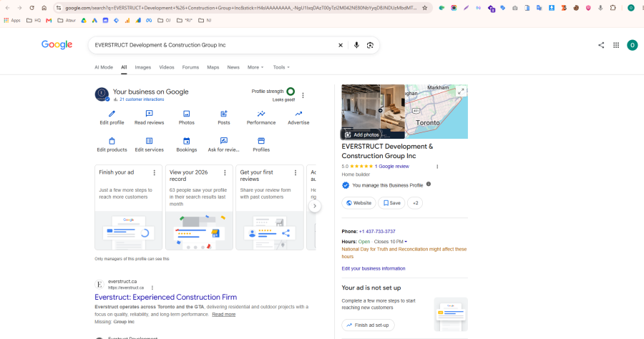Click Add photos on business image
This screenshot has width=644, height=339.
(x=362, y=134)
